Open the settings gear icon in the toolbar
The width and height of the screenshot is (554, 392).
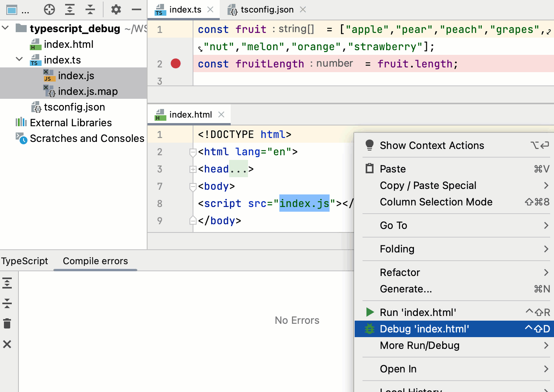pos(116,10)
